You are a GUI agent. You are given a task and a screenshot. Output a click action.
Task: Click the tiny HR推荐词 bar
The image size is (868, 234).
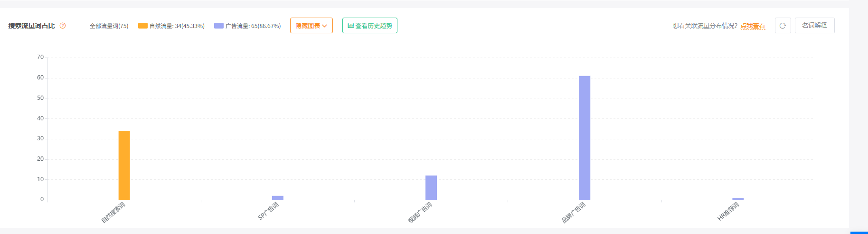[x=738, y=199]
